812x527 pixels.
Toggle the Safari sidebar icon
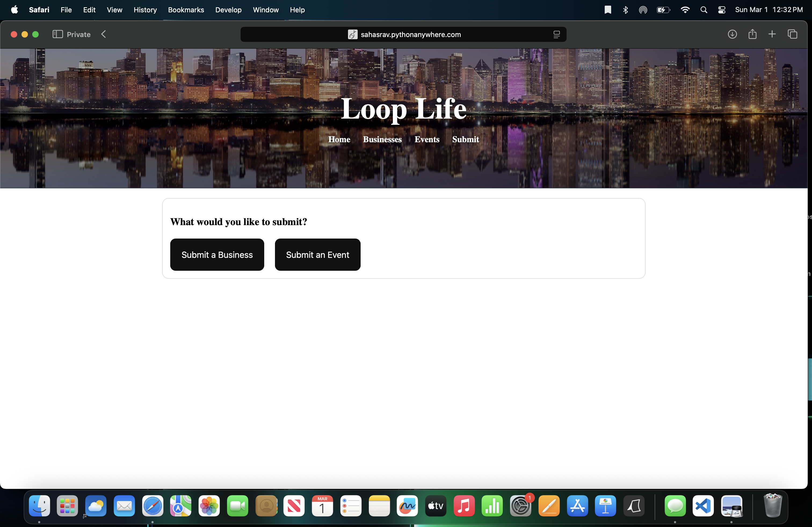(57, 34)
